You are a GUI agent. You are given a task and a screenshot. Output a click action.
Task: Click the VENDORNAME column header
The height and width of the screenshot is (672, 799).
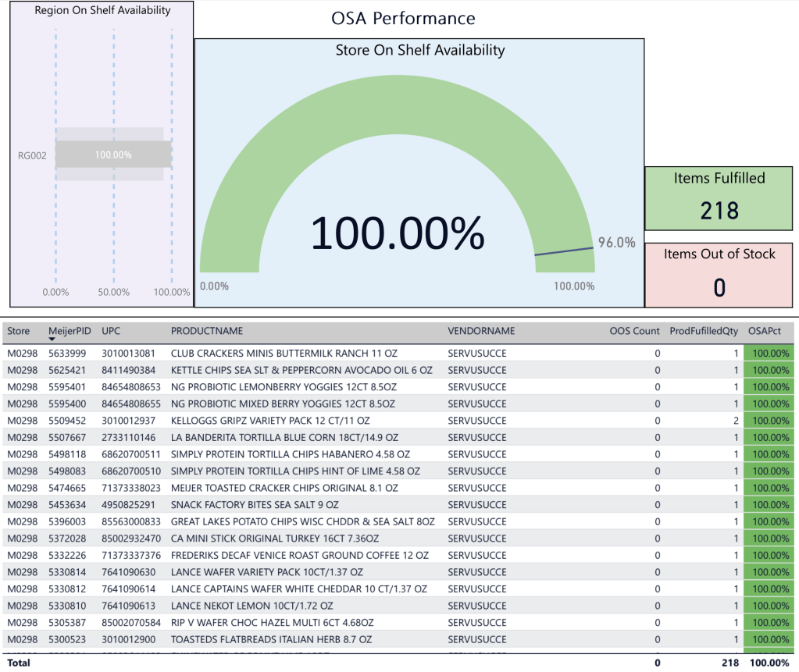(481, 331)
